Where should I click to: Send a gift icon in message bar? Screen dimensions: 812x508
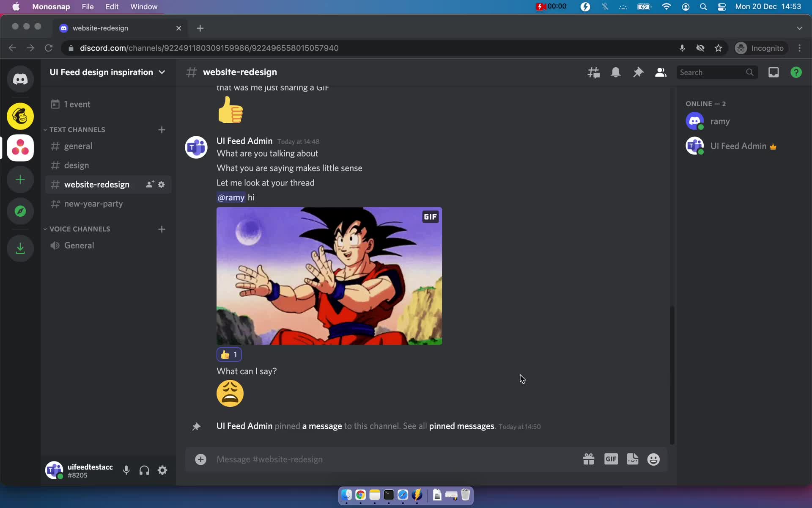pos(588,459)
